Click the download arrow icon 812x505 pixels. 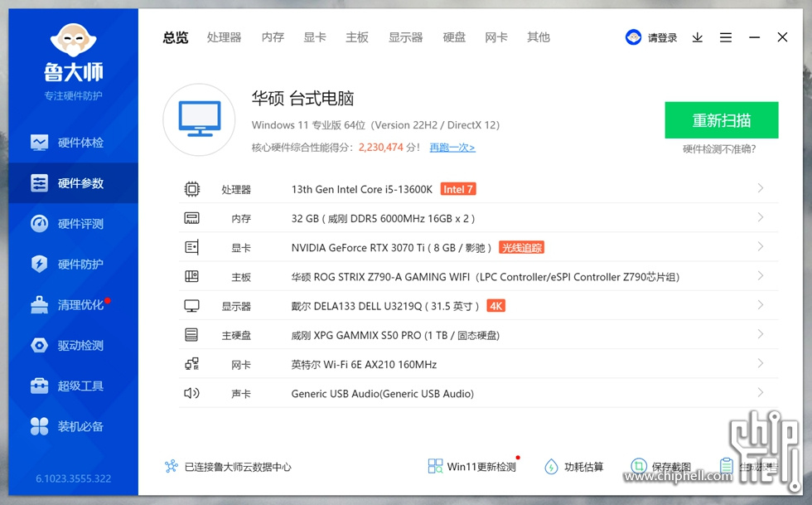(x=698, y=37)
